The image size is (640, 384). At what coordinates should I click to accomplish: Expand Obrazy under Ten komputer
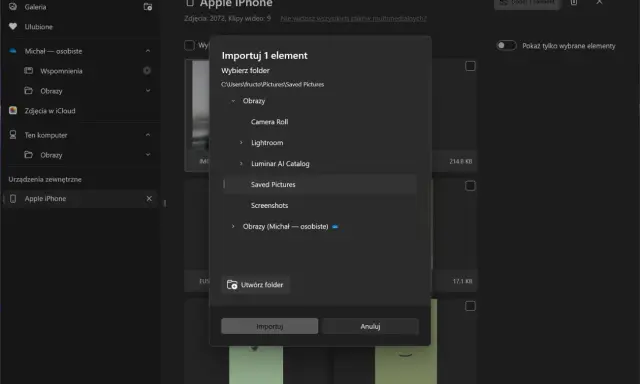coord(148,155)
